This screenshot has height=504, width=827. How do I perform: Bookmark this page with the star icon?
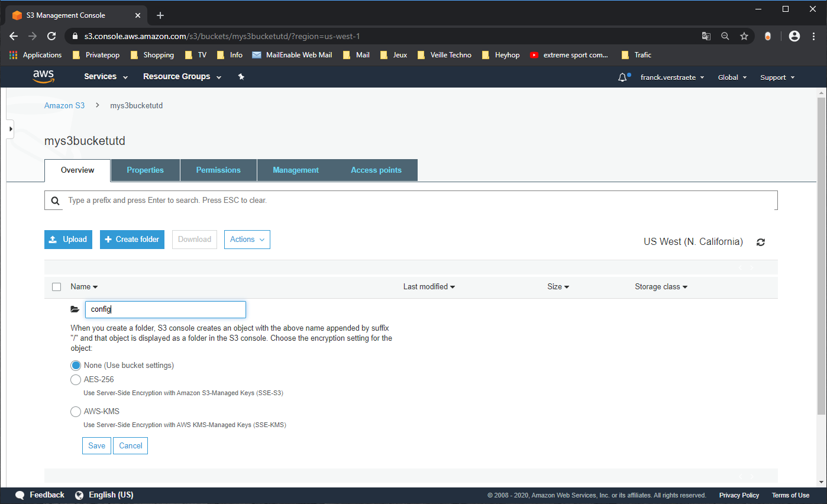744,36
